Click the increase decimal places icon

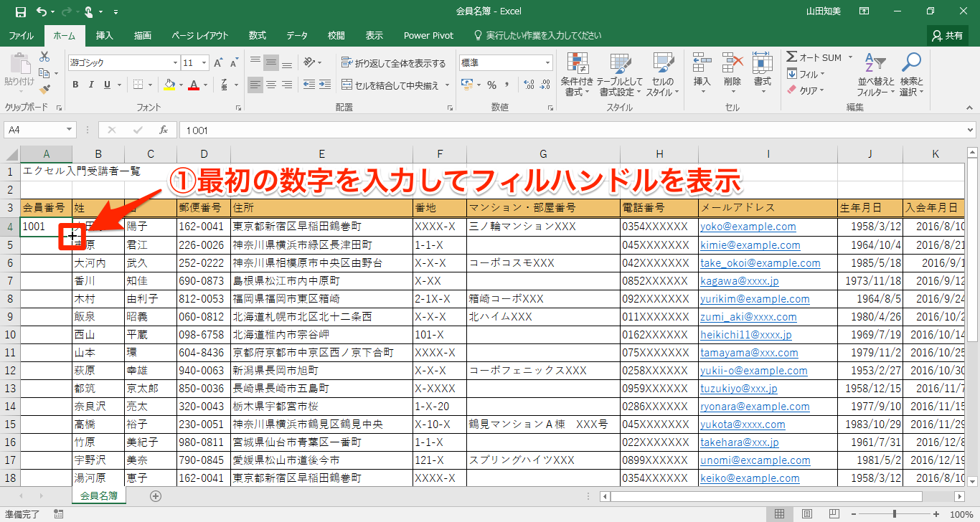pos(527,85)
